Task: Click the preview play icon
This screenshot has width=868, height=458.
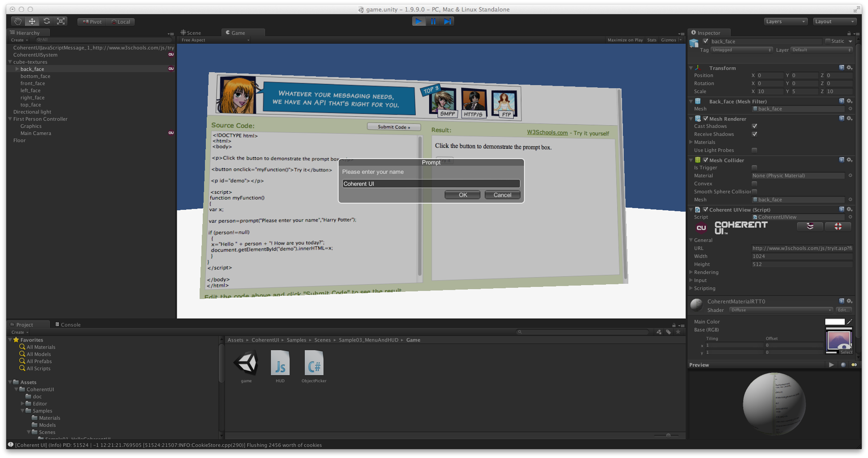Action: (x=831, y=365)
